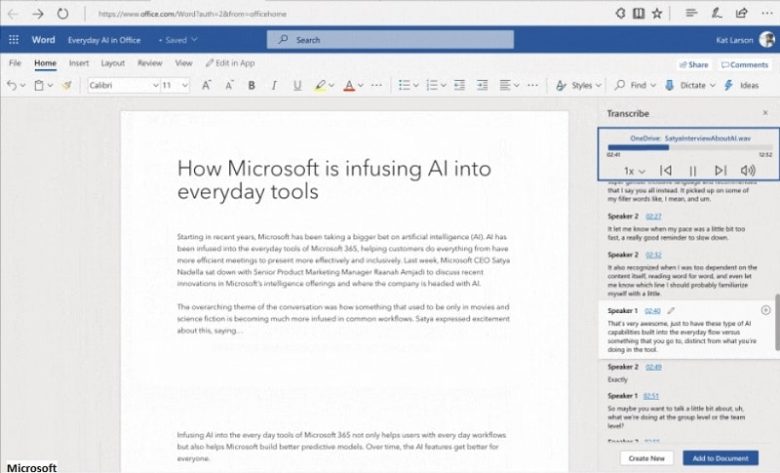780x473 pixels.
Task: Apply red font color
Action: point(349,86)
